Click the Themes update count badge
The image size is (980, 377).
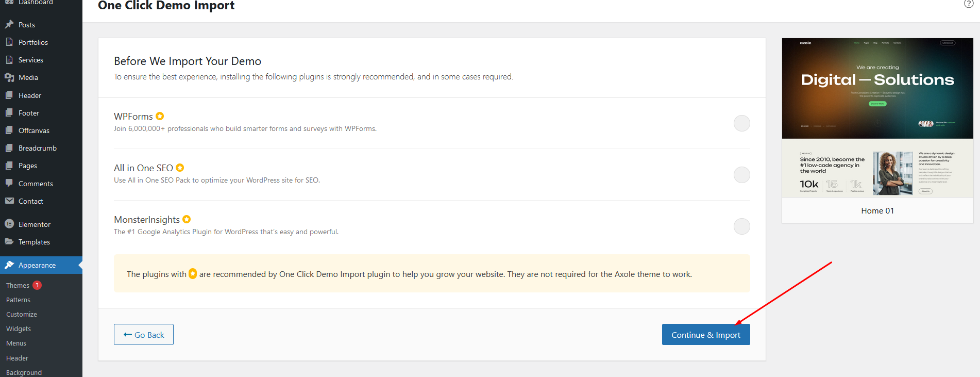(x=37, y=285)
